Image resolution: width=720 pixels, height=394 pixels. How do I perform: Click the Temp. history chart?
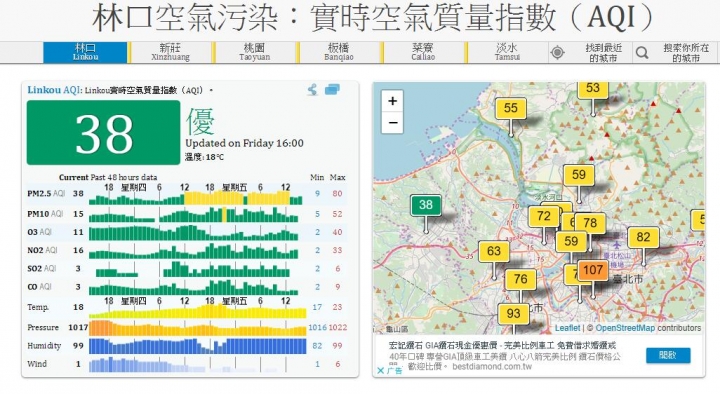coord(197,311)
